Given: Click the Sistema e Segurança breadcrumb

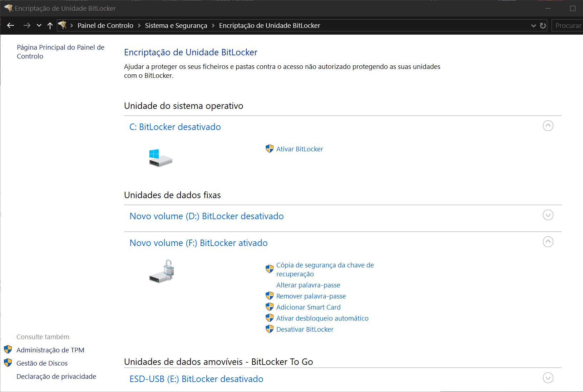Looking at the screenshot, I should (x=176, y=25).
